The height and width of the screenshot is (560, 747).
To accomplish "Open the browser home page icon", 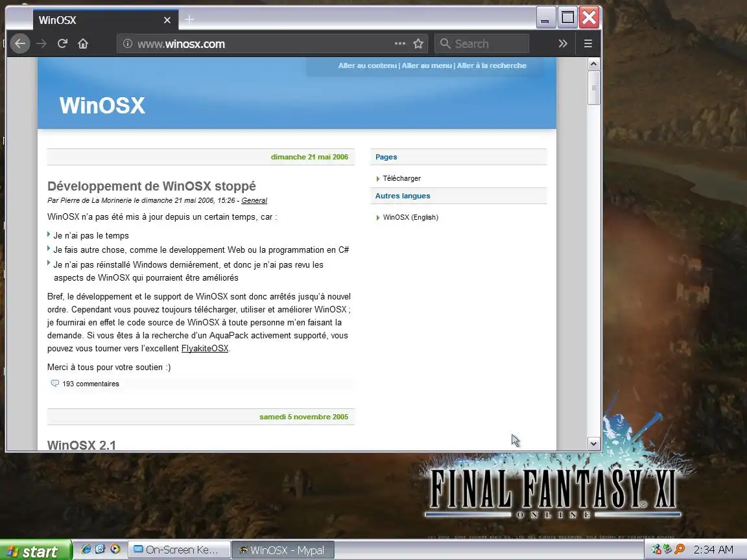I will 83,44.
